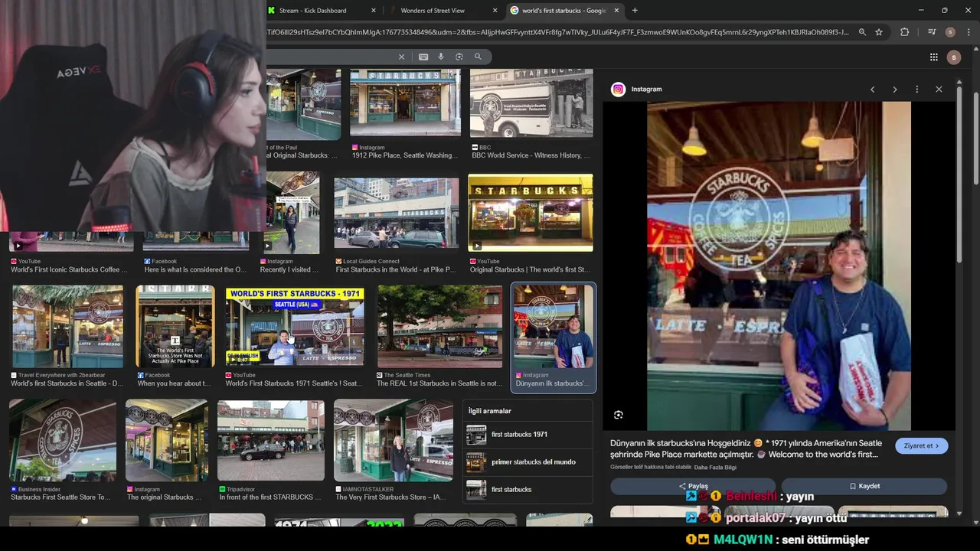Open the Chrome three-dot menu
Viewport: 980px width, 551px height.
[x=969, y=32]
